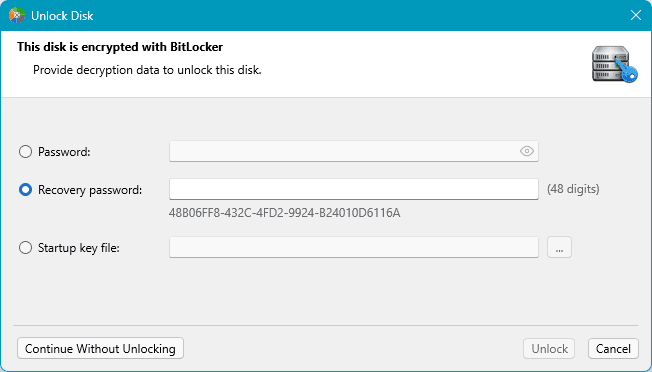Click the (48 digits) hint text
The width and height of the screenshot is (652, 372).
[x=573, y=189]
